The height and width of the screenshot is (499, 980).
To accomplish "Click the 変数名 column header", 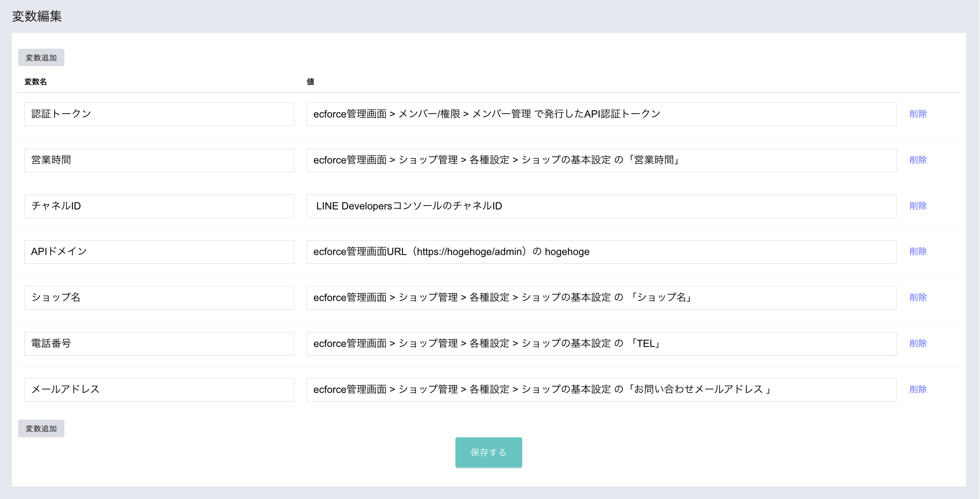I will coord(36,82).
